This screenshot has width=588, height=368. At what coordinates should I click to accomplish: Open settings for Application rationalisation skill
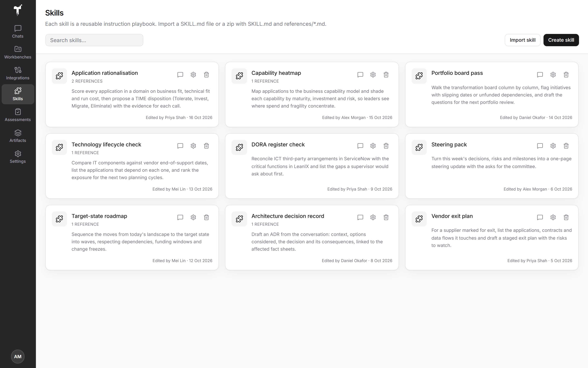(x=193, y=74)
